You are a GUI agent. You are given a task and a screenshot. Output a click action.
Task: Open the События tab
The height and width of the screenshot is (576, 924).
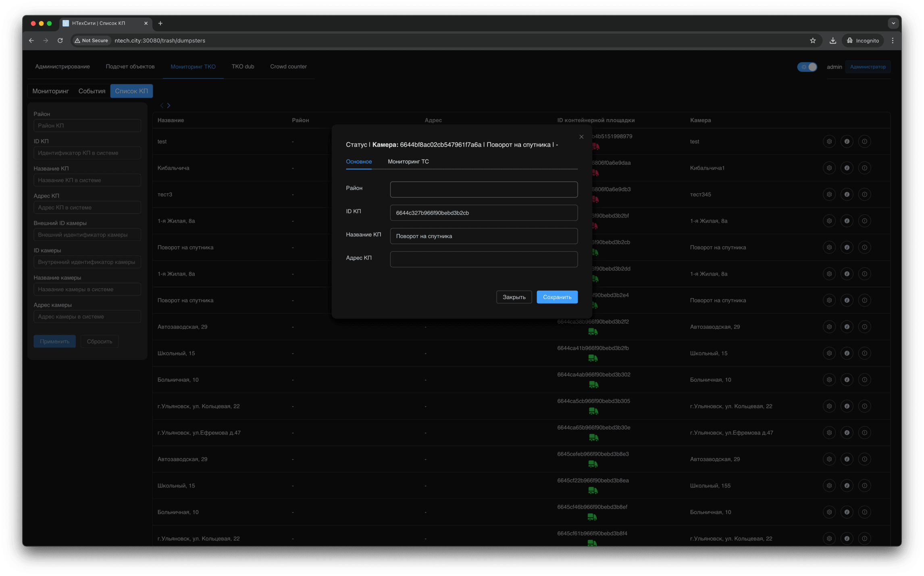tap(92, 91)
